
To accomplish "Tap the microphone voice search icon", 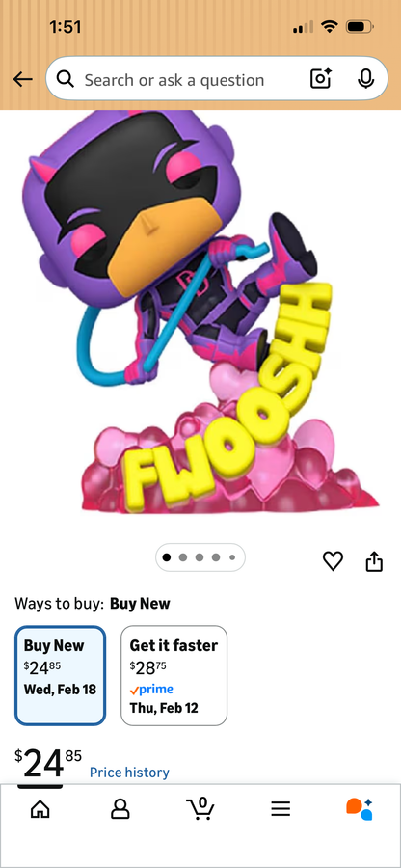I will (x=365, y=79).
